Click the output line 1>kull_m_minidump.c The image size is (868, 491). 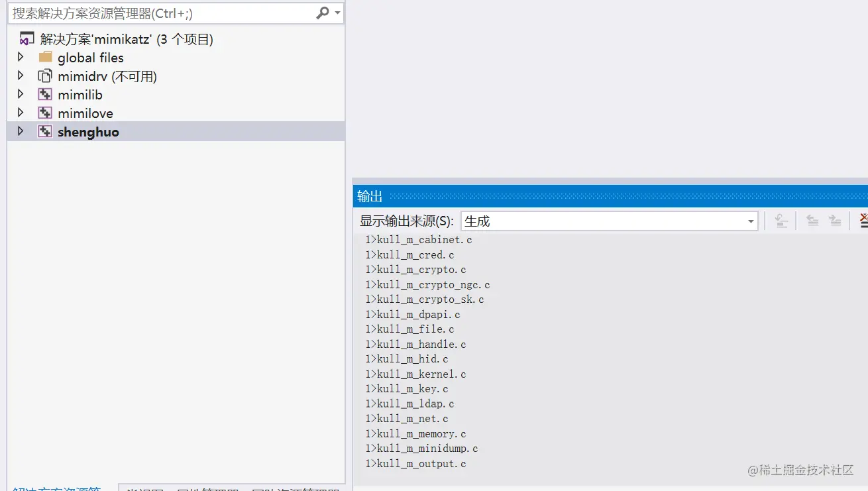pyautogui.click(x=422, y=449)
